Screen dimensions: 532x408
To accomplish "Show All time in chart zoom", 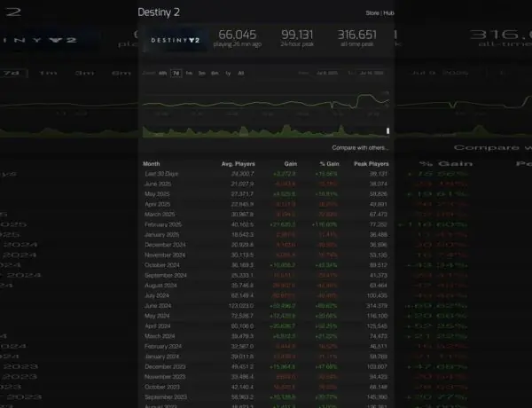I will pyautogui.click(x=241, y=73).
